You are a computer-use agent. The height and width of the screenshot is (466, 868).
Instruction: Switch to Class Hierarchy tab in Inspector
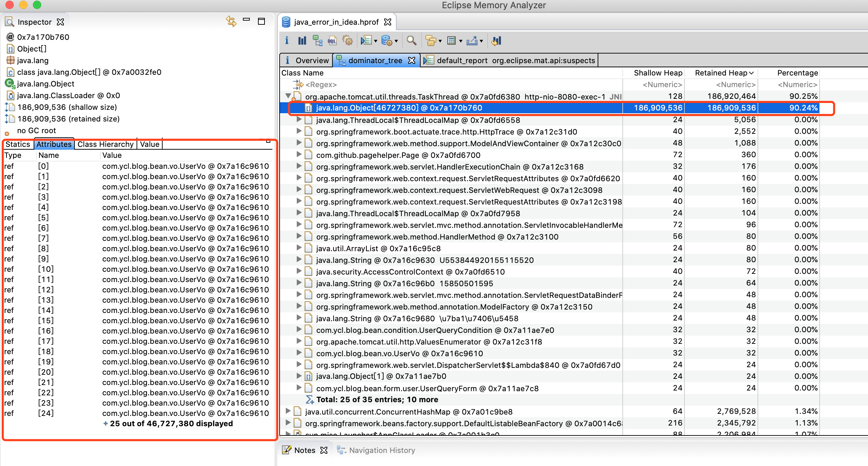point(105,144)
